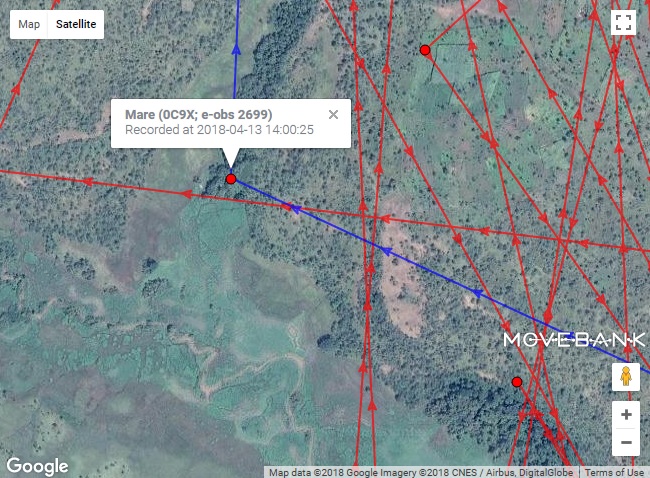Click the Street View pegman icon

626,377
